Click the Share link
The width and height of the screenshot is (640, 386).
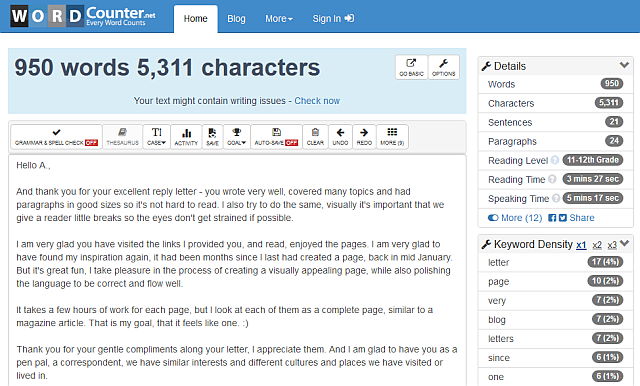point(582,218)
